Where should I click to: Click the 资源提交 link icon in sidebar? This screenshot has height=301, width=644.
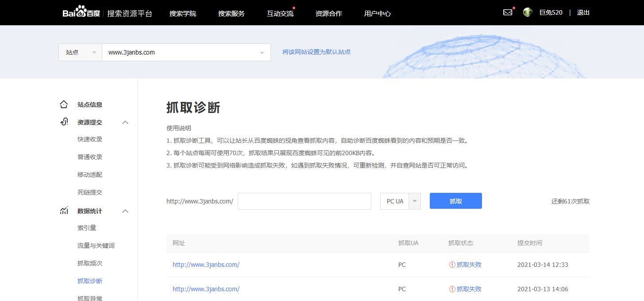pyautogui.click(x=64, y=121)
